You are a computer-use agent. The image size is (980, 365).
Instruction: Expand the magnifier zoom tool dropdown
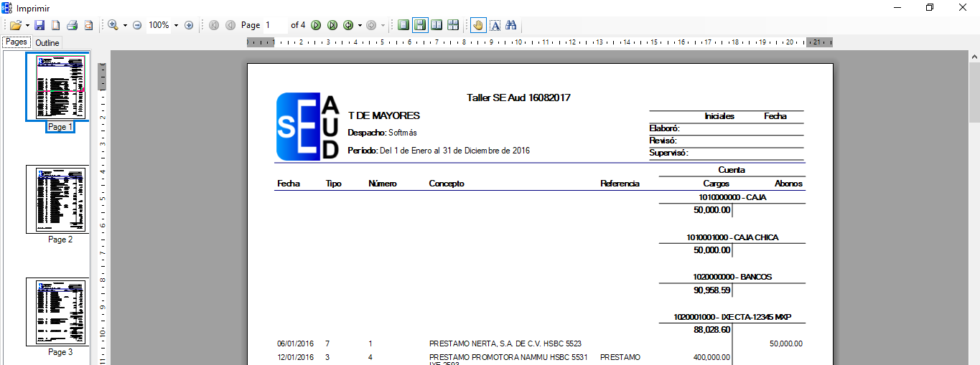tap(125, 25)
